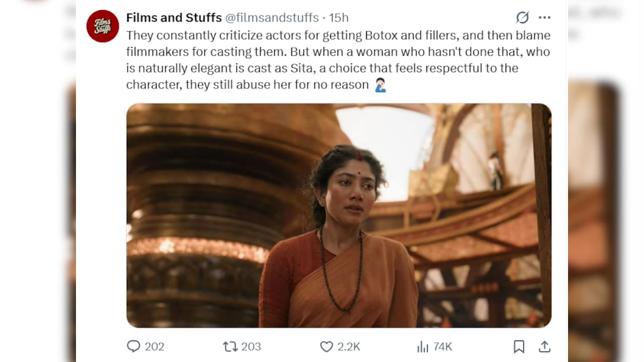Open the 15h post timestamp
This screenshot has width=644, height=362.
(x=339, y=18)
